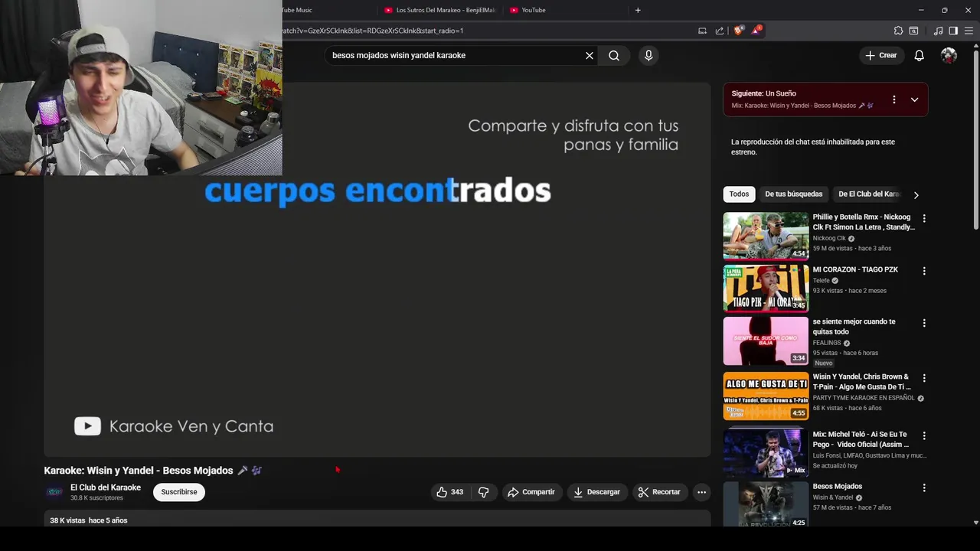
Task: Click the Nickoog Clk channel name
Action: (829, 238)
